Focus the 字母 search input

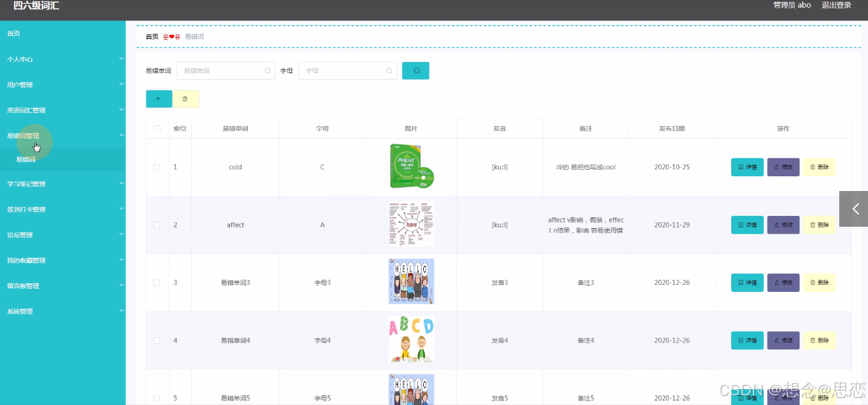pos(348,71)
